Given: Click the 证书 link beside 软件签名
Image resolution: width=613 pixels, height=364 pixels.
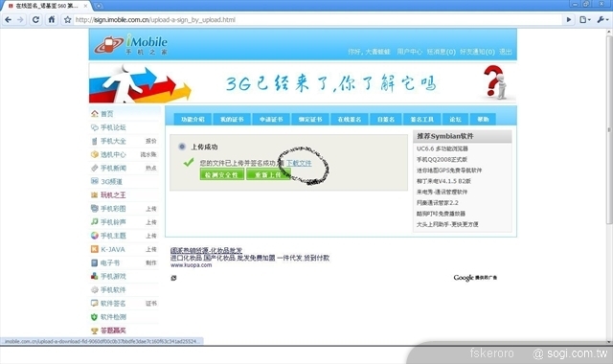Looking at the screenshot, I should tap(151, 304).
